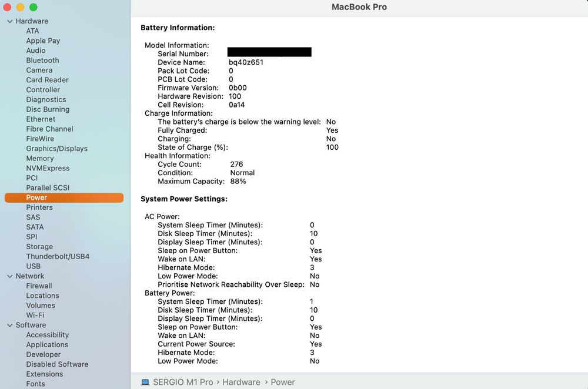Viewport: 588px width, 389px height.
Task: Click the Network section label
Action: 30,276
